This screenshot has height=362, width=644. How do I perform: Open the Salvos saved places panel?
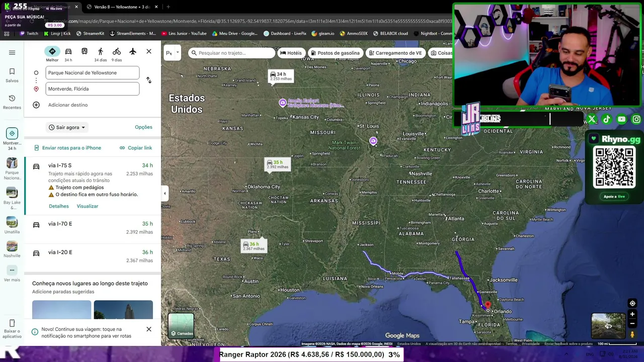point(12,75)
